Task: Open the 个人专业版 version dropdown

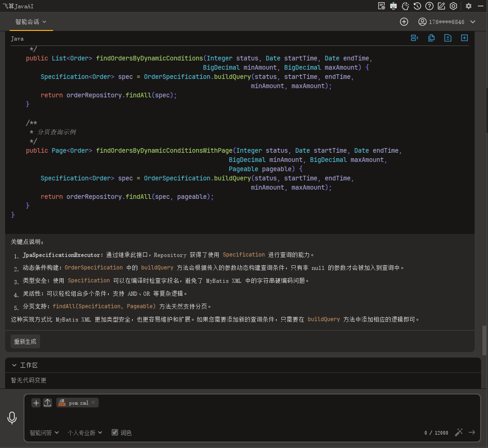Action: [85, 433]
